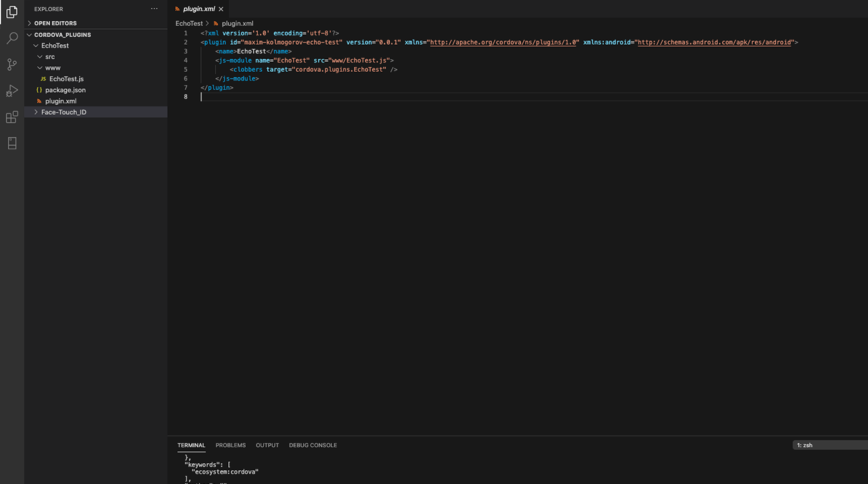This screenshot has height=484, width=868.
Task: Switch to the Problems panel tab
Action: [x=231, y=445]
